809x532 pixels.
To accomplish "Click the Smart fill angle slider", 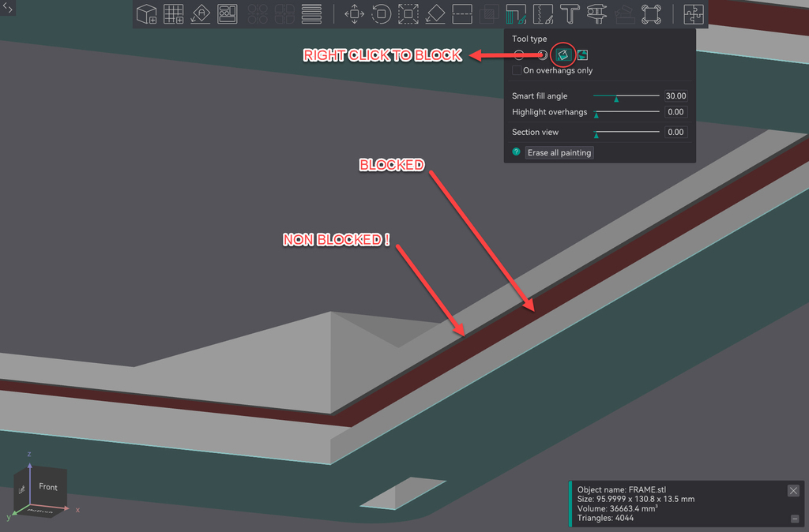I will [x=627, y=96].
